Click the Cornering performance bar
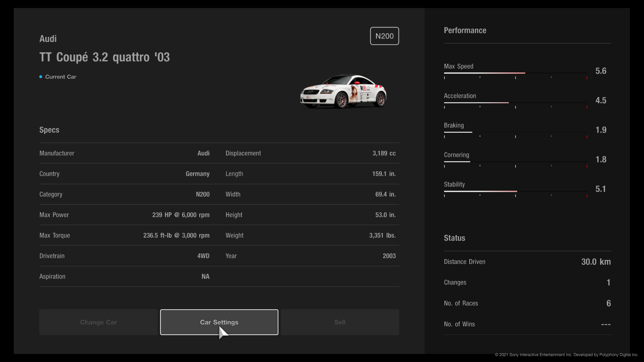This screenshot has height=362, width=644. tap(516, 162)
